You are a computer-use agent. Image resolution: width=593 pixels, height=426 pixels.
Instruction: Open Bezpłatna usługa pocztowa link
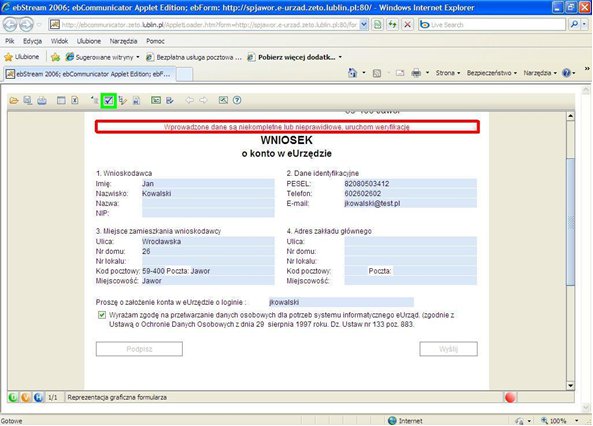(194, 57)
